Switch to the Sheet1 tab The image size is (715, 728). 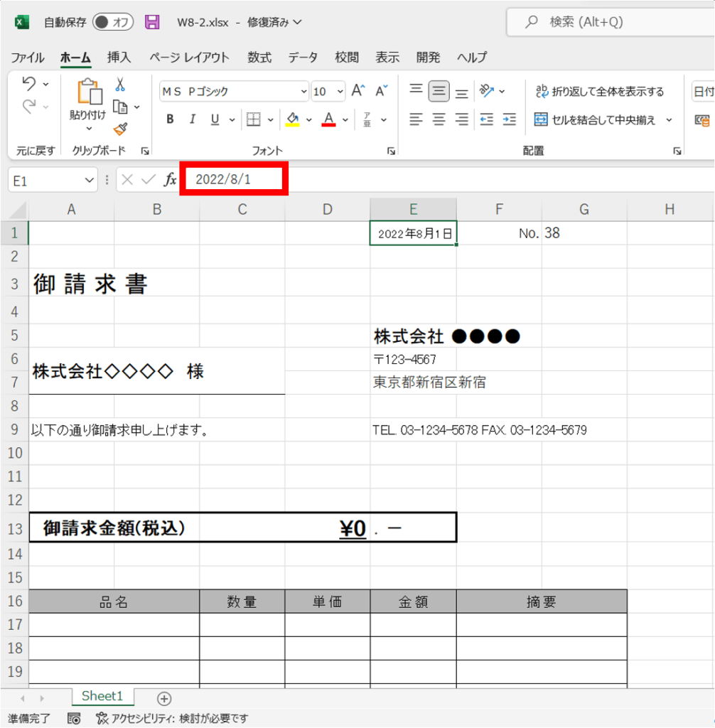[102, 696]
